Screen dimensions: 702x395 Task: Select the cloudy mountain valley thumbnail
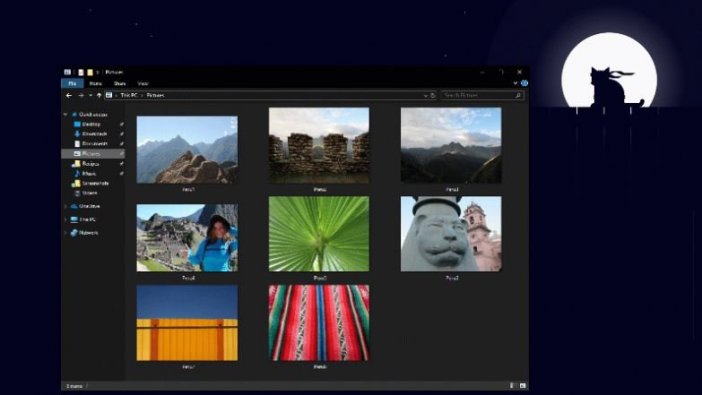451,145
